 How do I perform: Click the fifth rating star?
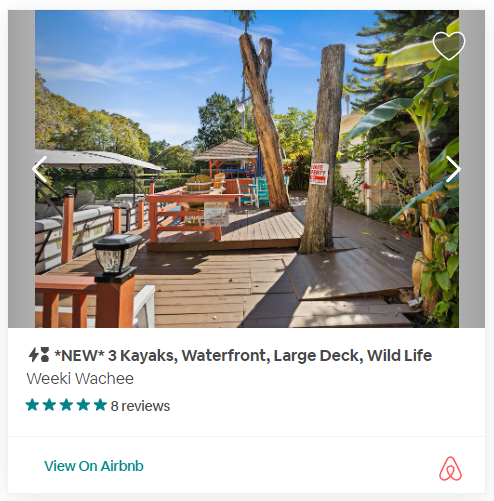[100, 405]
